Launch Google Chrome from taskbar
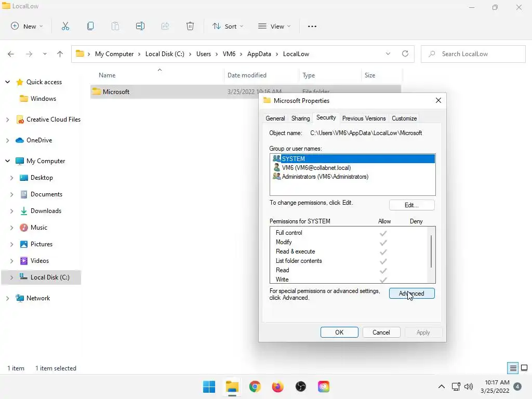The height and width of the screenshot is (399, 532). pyautogui.click(x=255, y=387)
